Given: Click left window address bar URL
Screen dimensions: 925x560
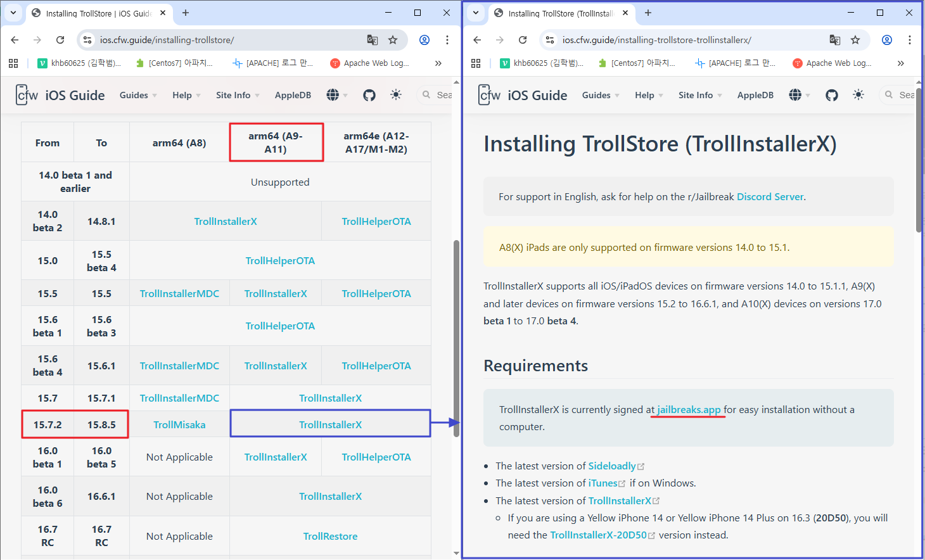Looking at the screenshot, I should pyautogui.click(x=167, y=40).
